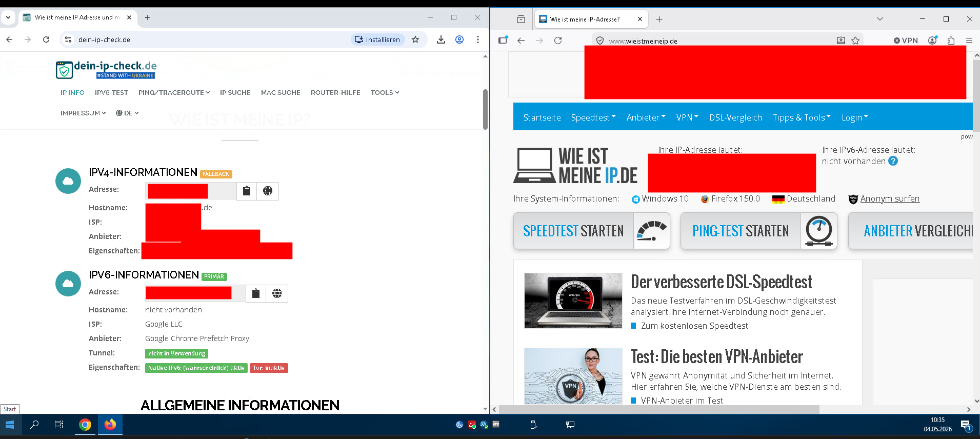Expand the Speedtest dropdown in blue navbar
The image size is (980, 439).
[x=593, y=117]
